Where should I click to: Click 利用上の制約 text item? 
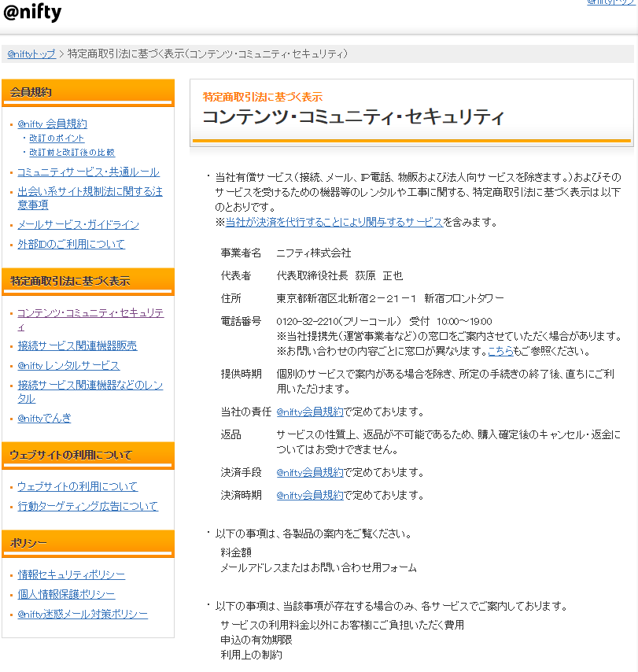click(251, 655)
